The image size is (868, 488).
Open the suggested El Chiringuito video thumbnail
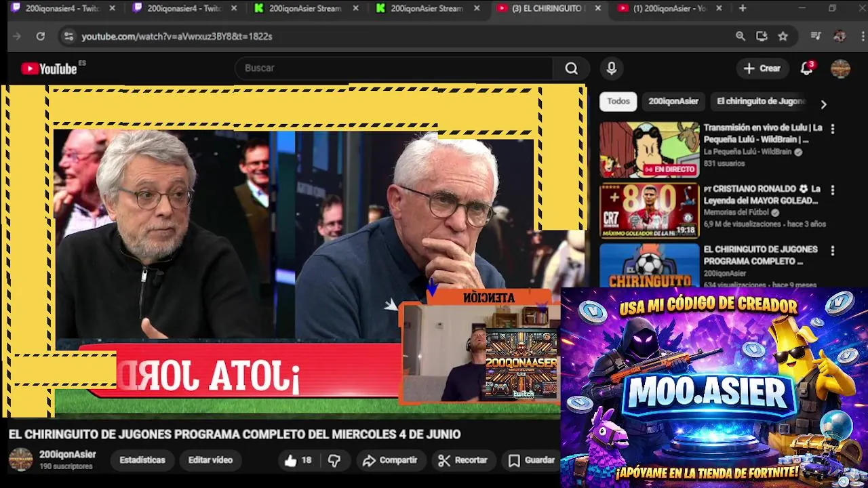[649, 265]
